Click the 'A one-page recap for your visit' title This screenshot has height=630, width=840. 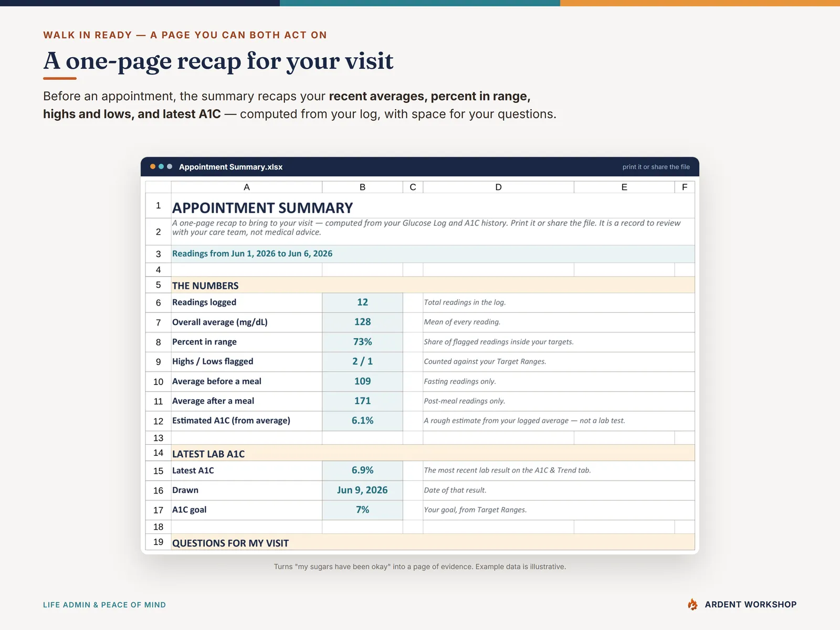tap(218, 61)
